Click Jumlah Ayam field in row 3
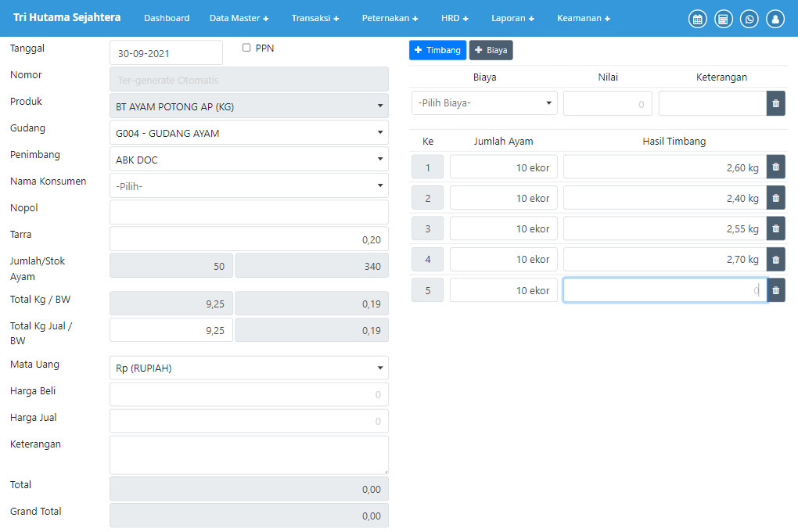The image size is (798, 532). [x=503, y=228]
